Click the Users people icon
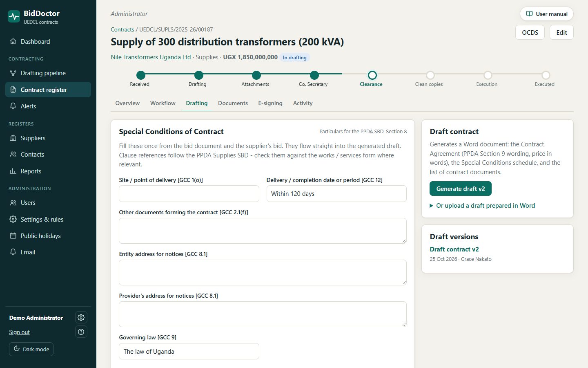588x368 pixels. (x=13, y=203)
